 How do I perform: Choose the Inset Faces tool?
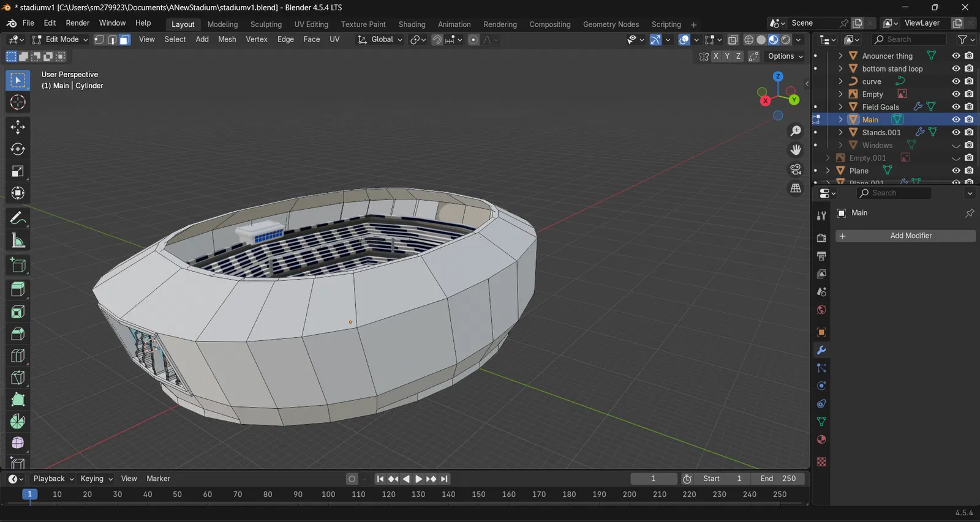[x=18, y=311]
